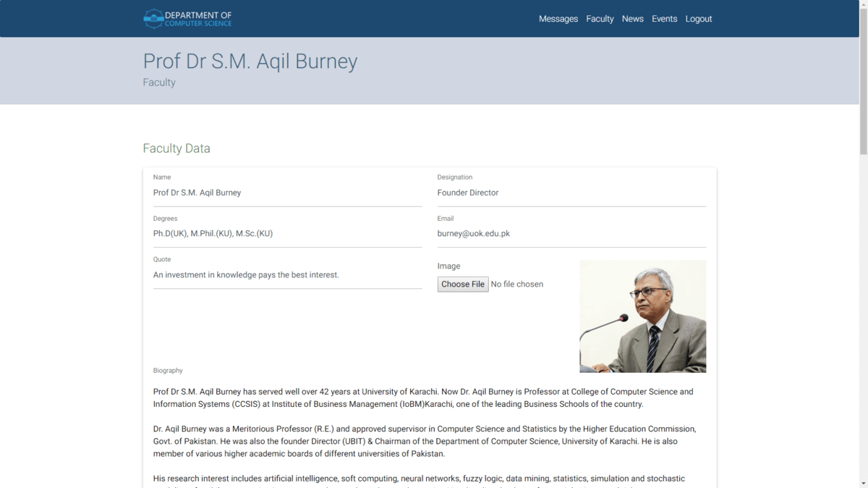Screen dimensions: 868x488
Task: Click the first Biography paragraph text
Action: [422, 397]
